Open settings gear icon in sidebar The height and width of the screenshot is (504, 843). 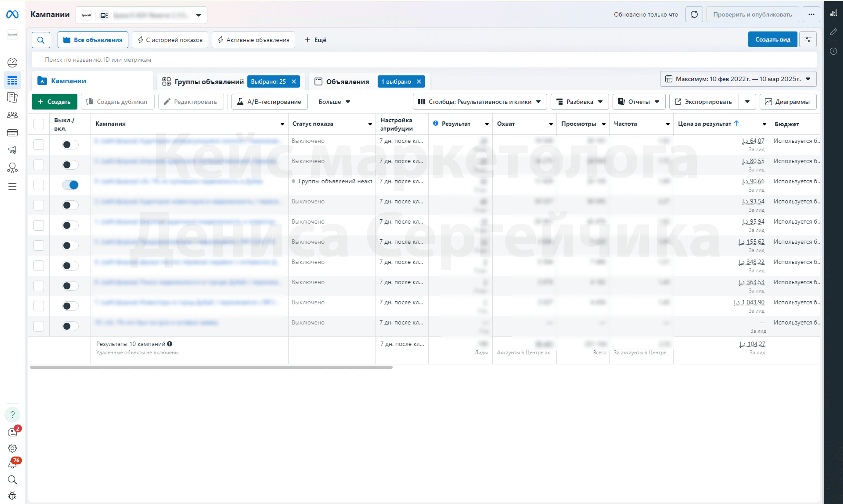point(12,448)
